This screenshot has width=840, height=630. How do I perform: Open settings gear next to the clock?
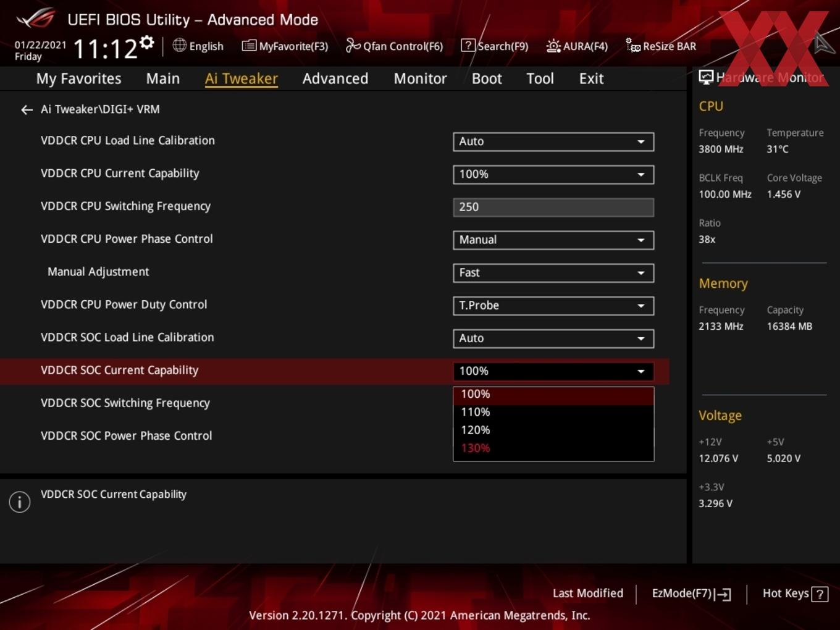[147, 42]
